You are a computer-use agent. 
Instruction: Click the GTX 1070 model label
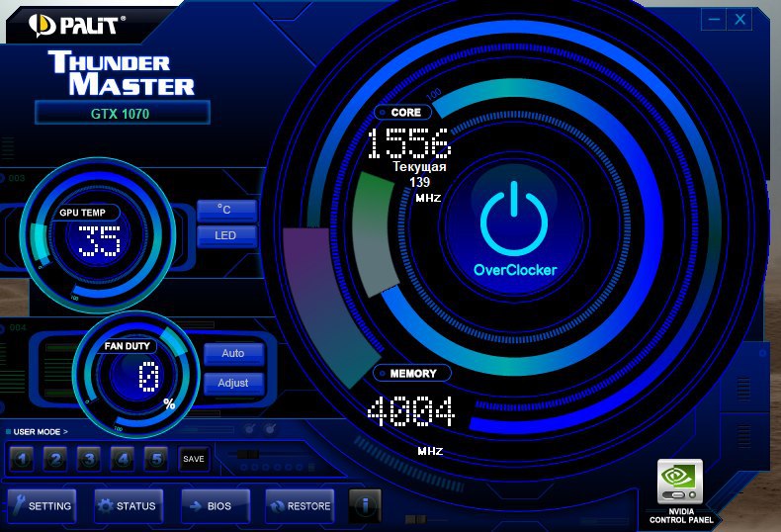click(122, 114)
